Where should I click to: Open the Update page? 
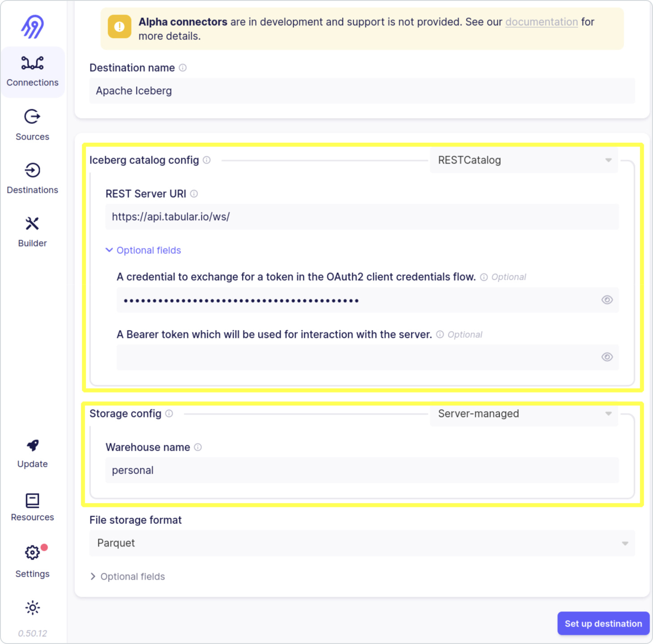pyautogui.click(x=33, y=453)
